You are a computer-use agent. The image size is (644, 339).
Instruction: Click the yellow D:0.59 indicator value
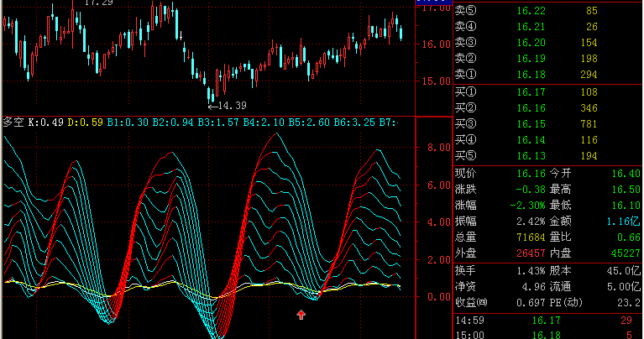[85, 123]
